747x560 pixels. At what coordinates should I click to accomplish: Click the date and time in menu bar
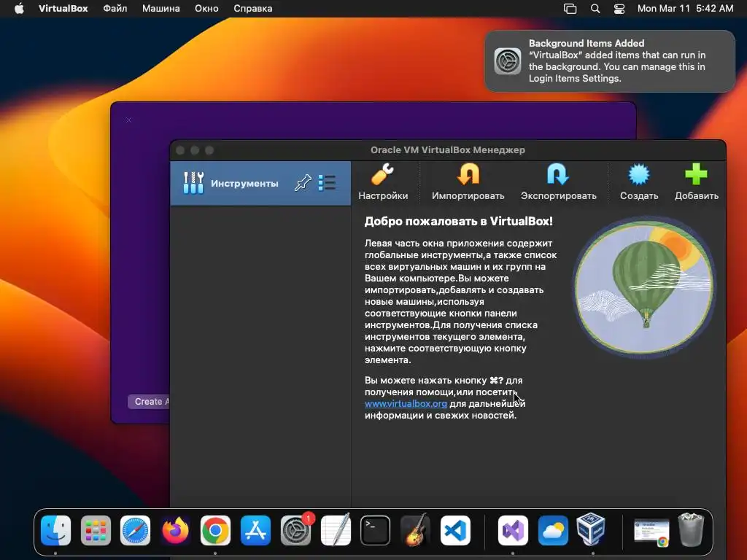pos(685,9)
